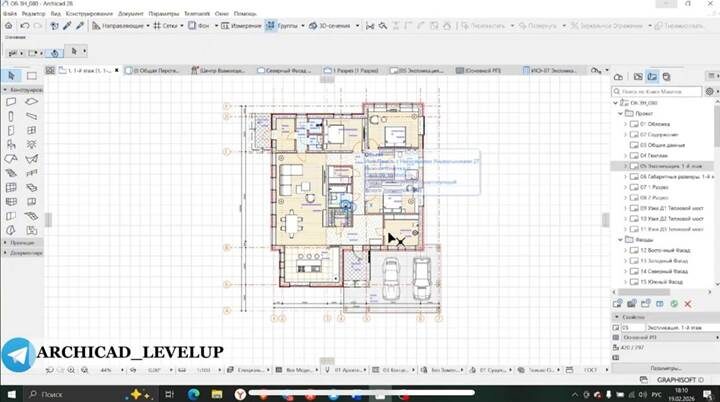Select the Roof tool in the toolbox
The width and height of the screenshot is (720, 402).
pos(11,159)
